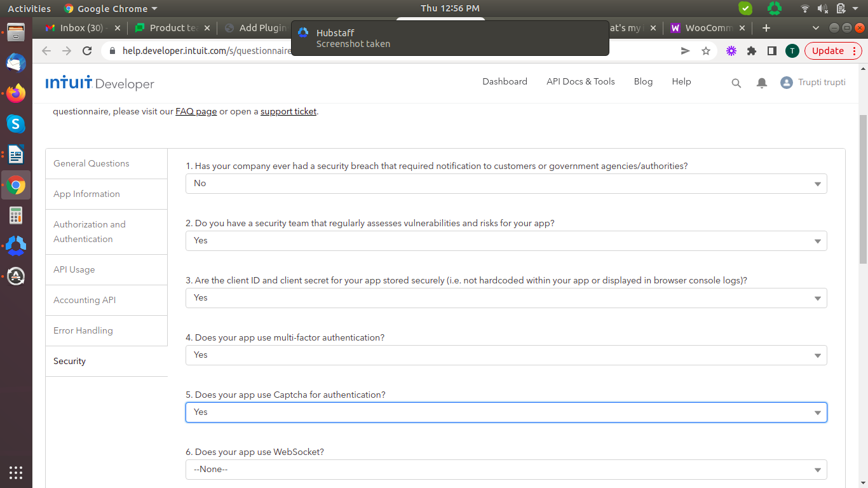Open Skype from the dock
This screenshot has height=488, width=868.
(16, 124)
